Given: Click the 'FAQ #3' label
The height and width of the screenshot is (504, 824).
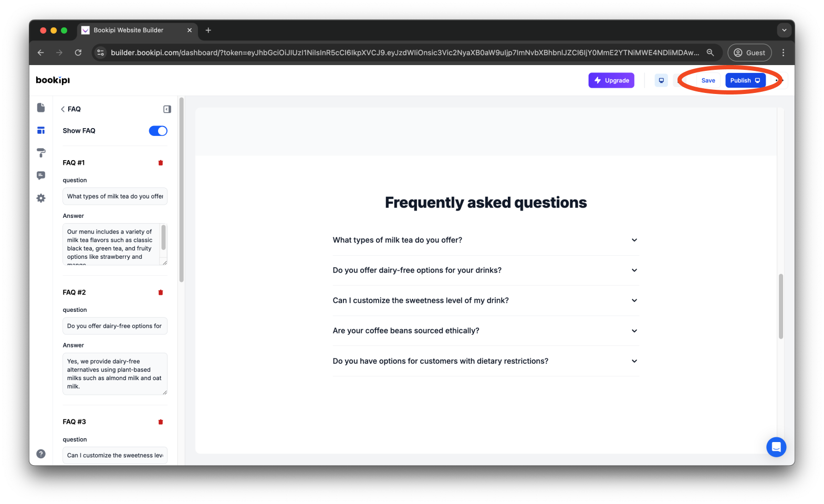Looking at the screenshot, I should (74, 422).
